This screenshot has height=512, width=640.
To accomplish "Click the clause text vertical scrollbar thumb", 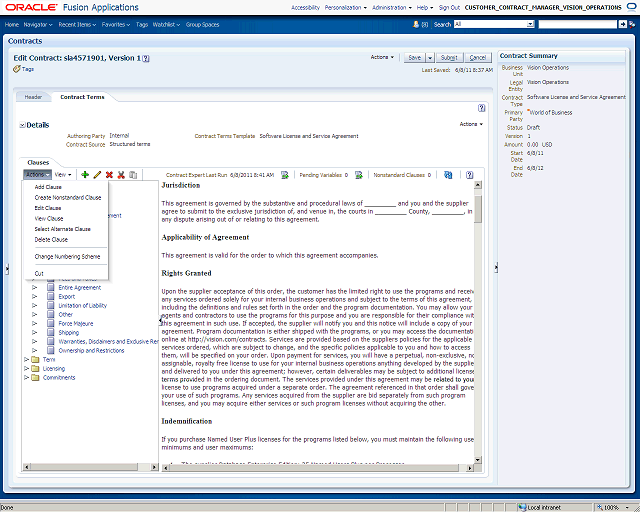I will 478,208.
